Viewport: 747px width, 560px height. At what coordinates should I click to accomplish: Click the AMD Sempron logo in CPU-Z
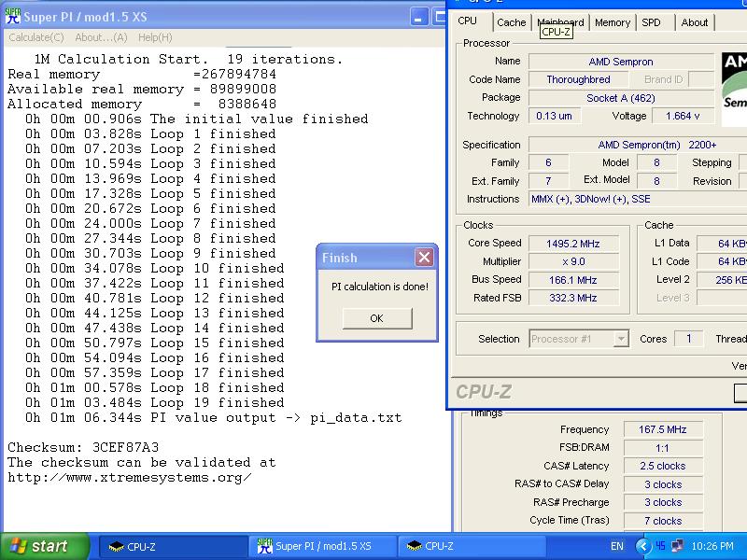point(734,89)
